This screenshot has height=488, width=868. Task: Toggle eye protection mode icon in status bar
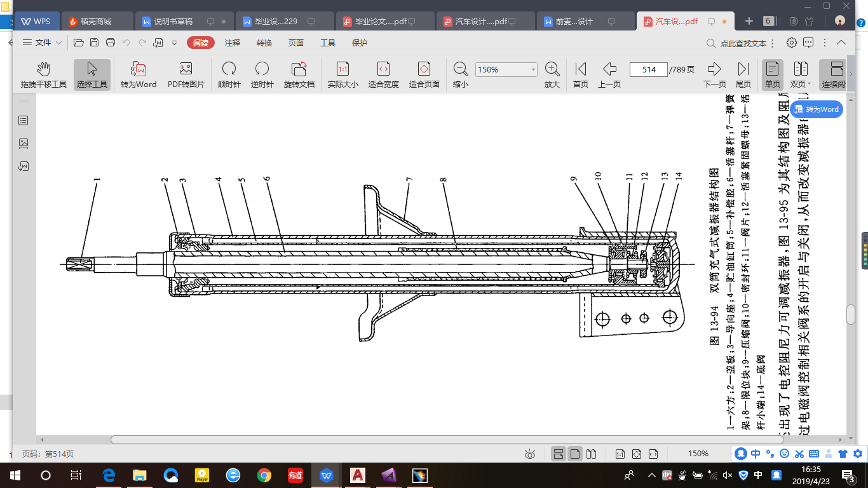pyautogui.click(x=530, y=454)
